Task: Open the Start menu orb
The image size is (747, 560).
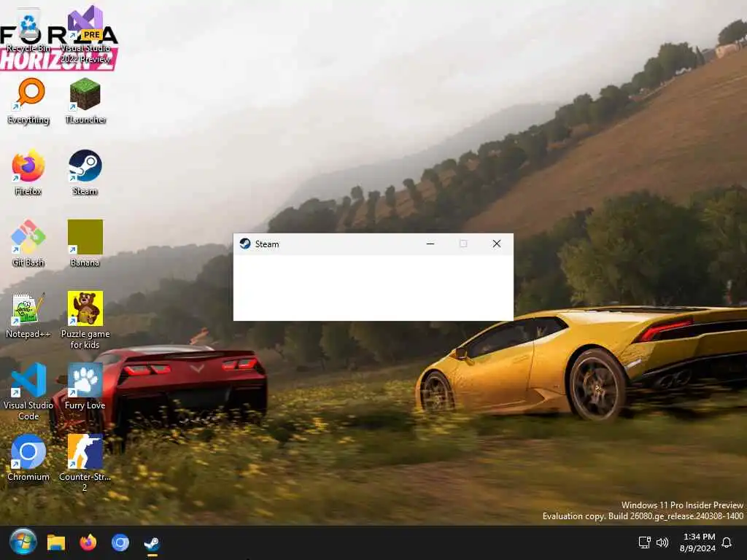Action: click(x=23, y=542)
